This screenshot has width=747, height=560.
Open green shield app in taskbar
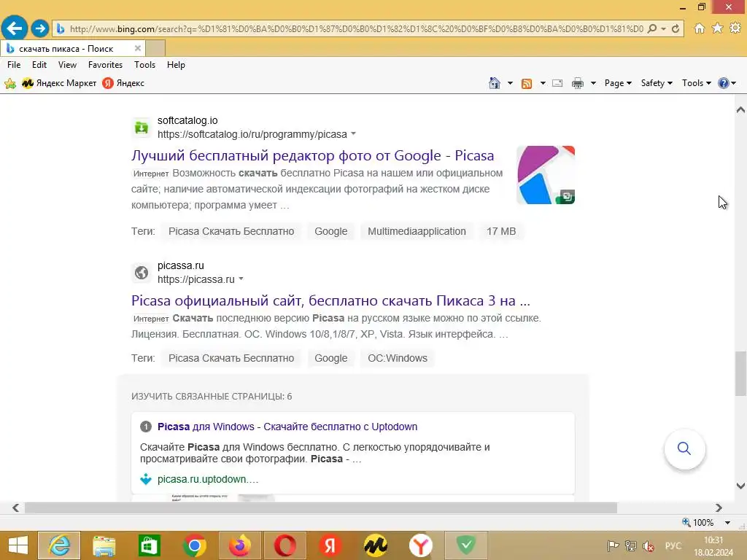pyautogui.click(x=466, y=545)
